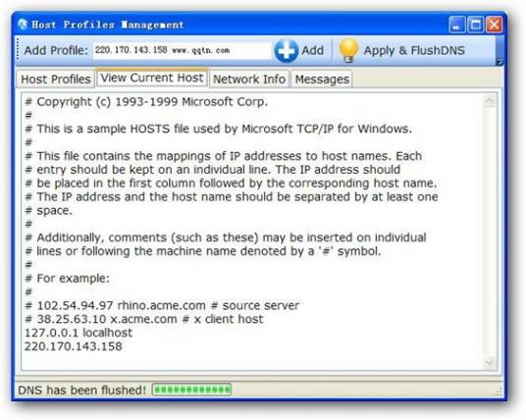The height and width of the screenshot is (420, 526).
Task: Minimize the Host Profiles Management window
Action: click(457, 25)
